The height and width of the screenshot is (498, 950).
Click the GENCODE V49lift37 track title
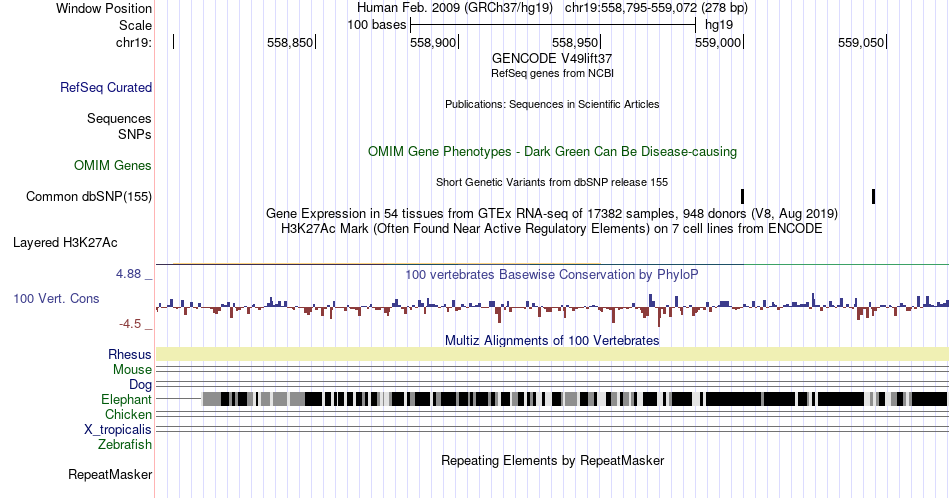(552, 58)
